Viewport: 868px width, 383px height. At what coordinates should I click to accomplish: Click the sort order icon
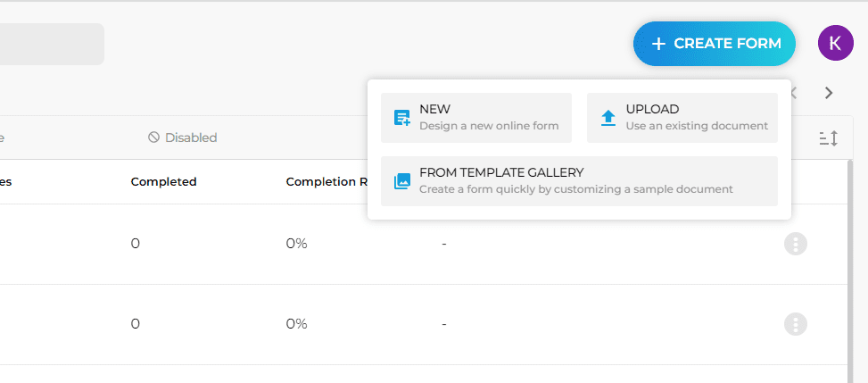tap(829, 138)
